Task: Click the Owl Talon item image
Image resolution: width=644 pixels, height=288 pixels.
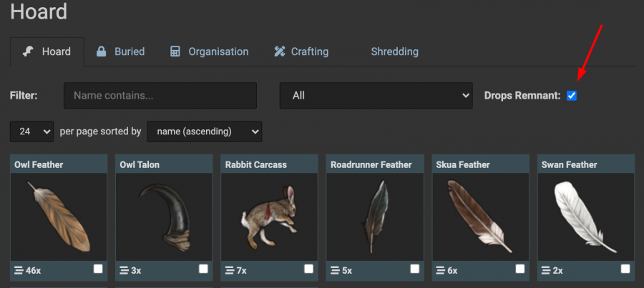Action: click(164, 216)
